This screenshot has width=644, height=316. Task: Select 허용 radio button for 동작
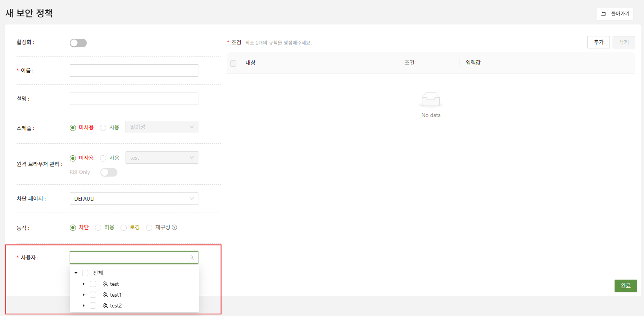coord(98,228)
